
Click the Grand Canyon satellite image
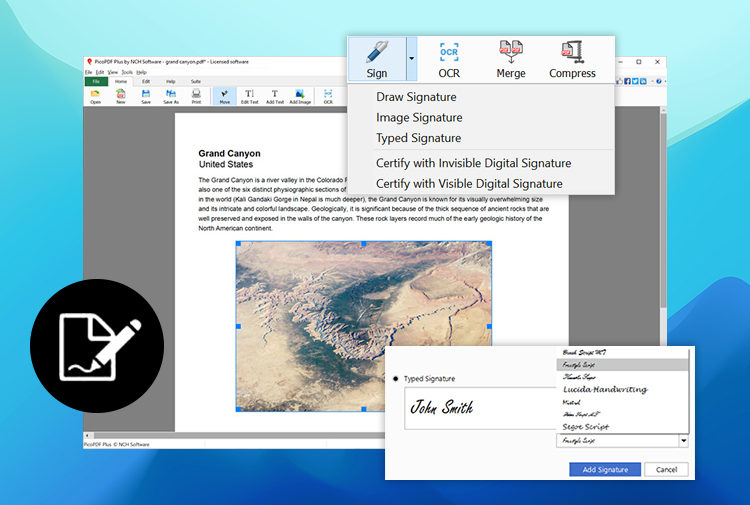[x=364, y=327]
